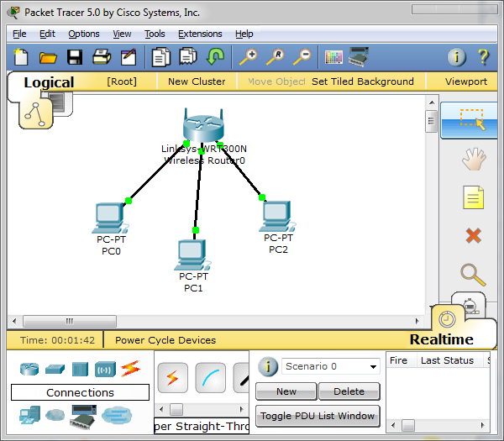
Task: Zoom out with the minus magnifier
Action: 302,57
